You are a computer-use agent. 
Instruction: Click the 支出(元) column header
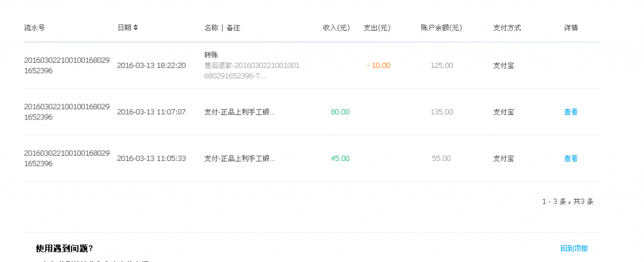pyautogui.click(x=377, y=28)
